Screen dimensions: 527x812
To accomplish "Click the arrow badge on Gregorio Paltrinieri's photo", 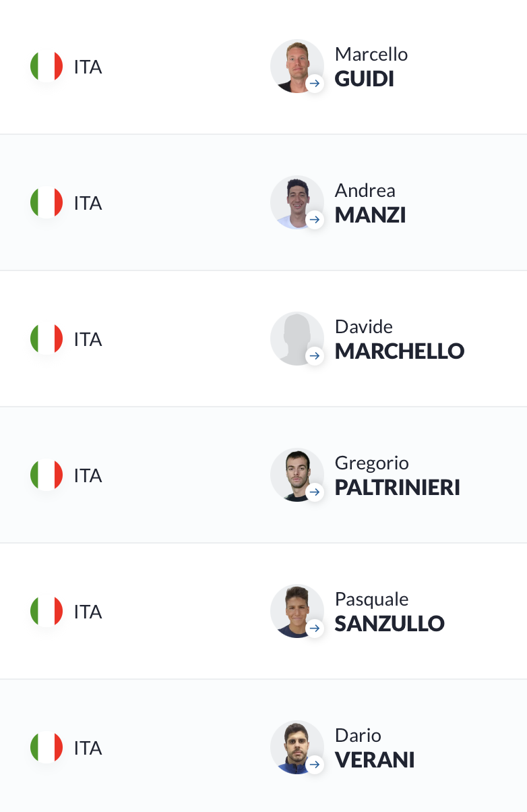I will 315,492.
